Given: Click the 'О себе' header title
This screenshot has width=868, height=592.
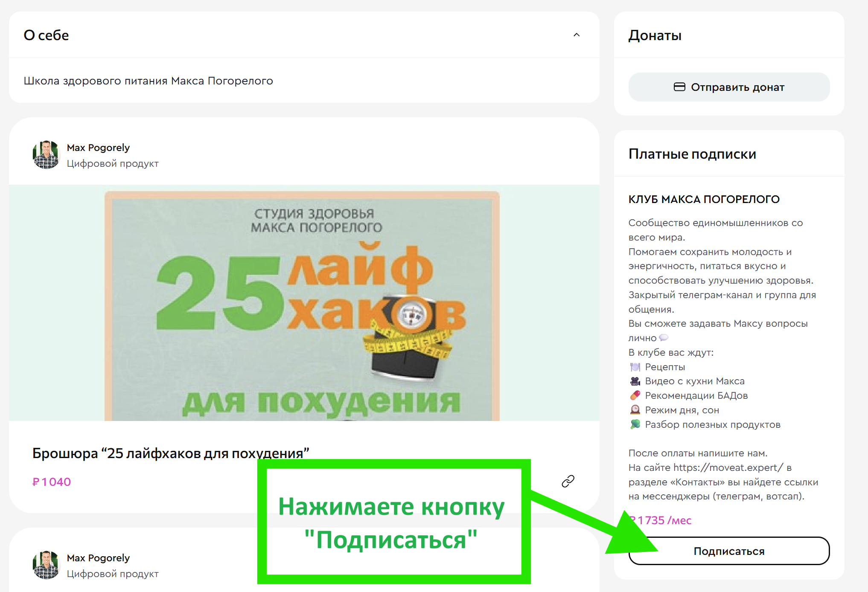Looking at the screenshot, I should tap(46, 35).
